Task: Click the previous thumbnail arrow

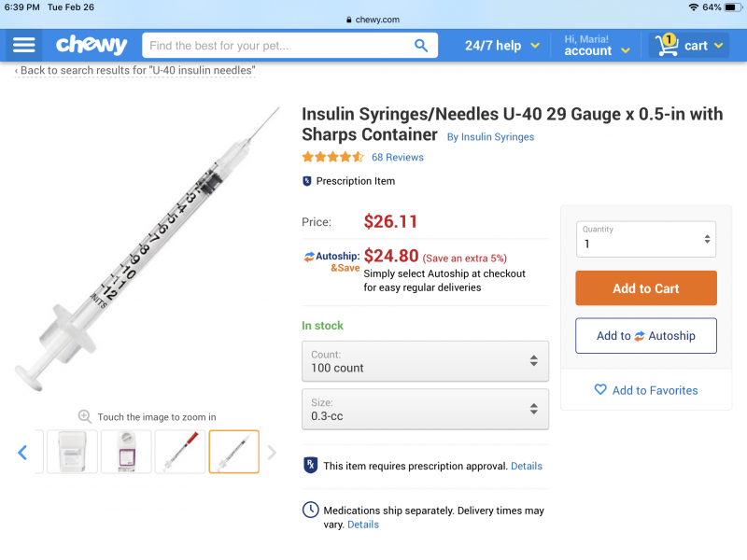Action: pyautogui.click(x=22, y=453)
